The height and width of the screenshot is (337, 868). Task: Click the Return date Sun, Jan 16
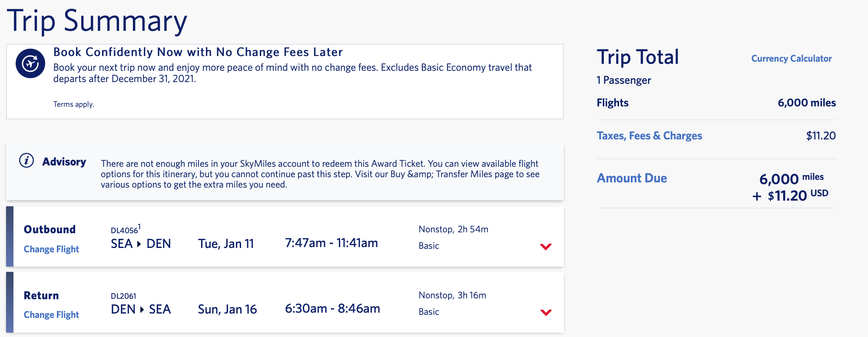(x=227, y=309)
